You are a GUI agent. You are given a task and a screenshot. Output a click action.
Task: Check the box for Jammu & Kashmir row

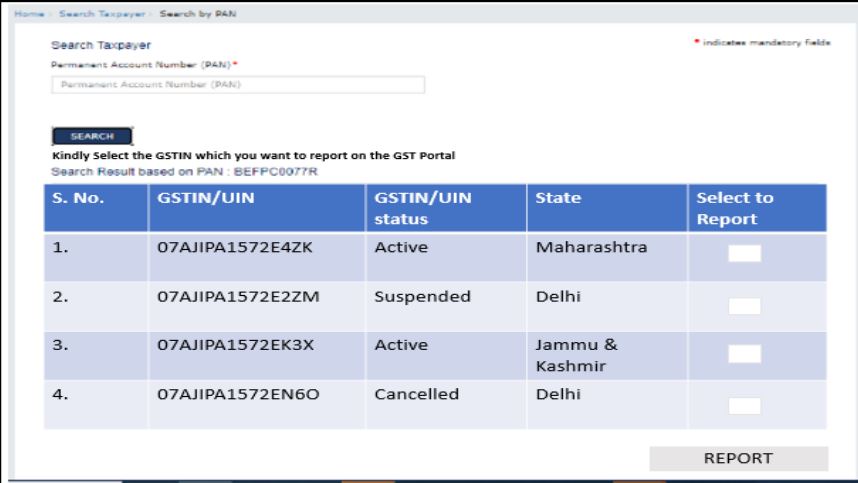[744, 353]
